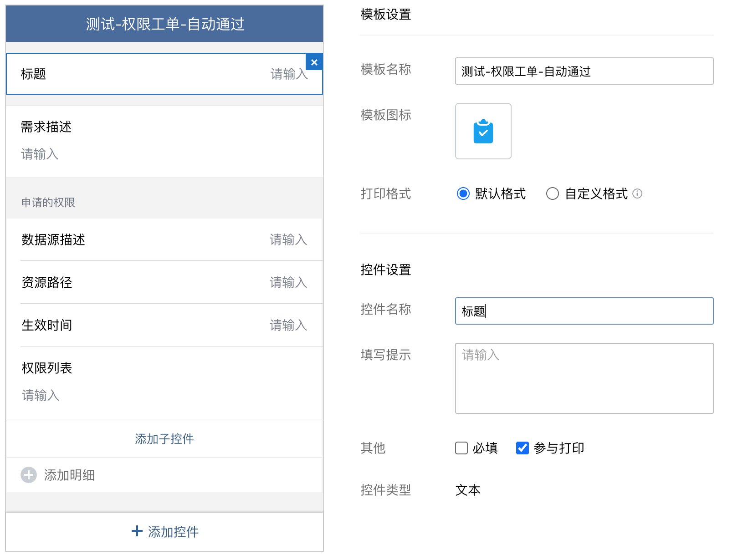Click the 填写提示 textarea
Viewport: 738px width, 560px height.
click(x=584, y=378)
